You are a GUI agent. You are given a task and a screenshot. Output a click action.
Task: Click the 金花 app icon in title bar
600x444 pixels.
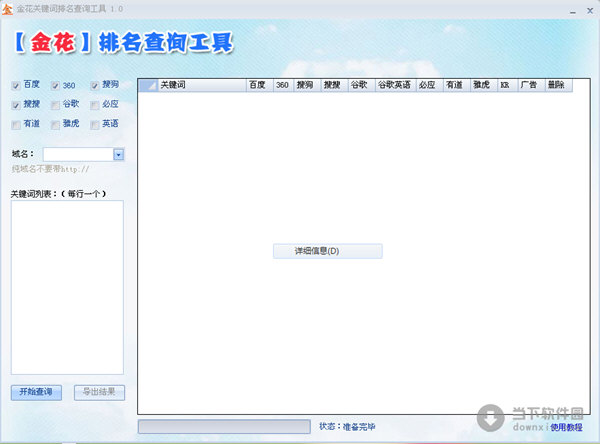coord(7,9)
